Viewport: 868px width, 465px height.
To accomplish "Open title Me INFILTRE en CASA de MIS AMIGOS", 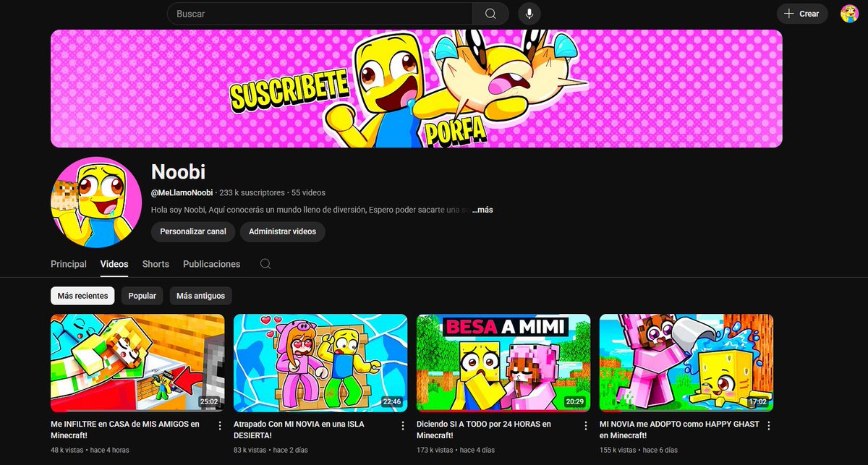I will pos(124,430).
